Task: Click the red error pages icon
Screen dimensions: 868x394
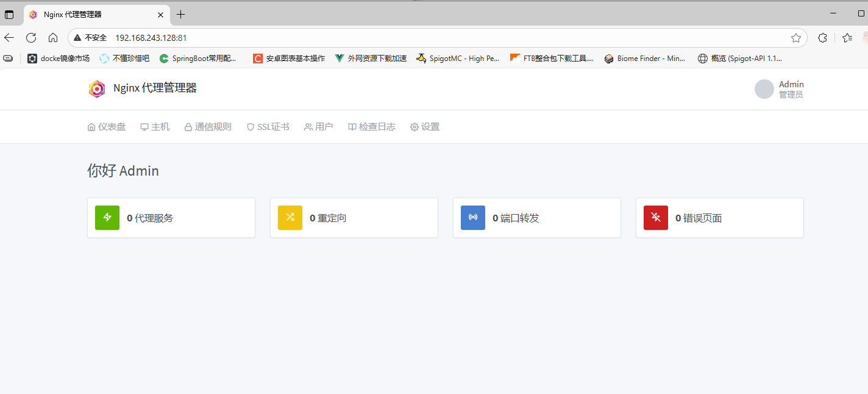Action: click(x=656, y=218)
